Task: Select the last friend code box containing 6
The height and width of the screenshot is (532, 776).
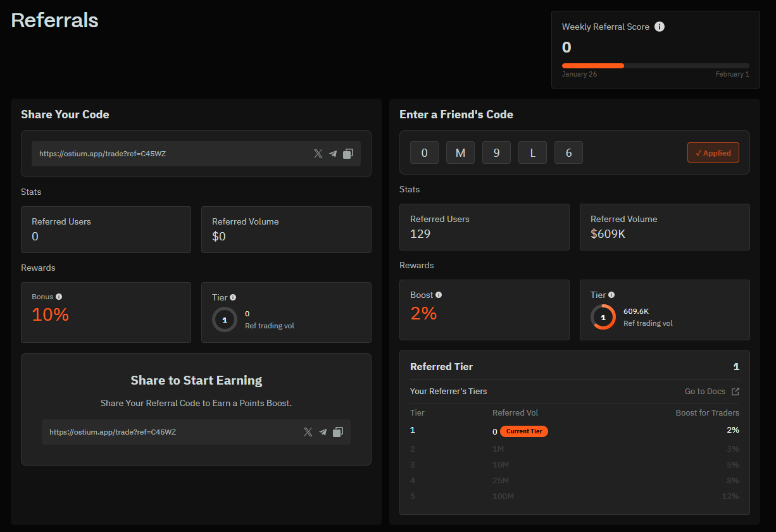Action: pyautogui.click(x=568, y=153)
